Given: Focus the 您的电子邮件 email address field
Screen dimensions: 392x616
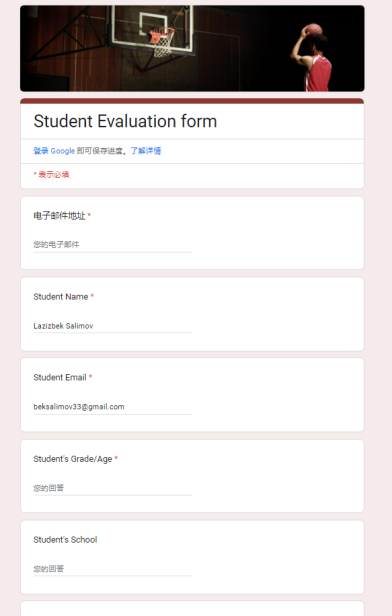Looking at the screenshot, I should [x=113, y=245].
